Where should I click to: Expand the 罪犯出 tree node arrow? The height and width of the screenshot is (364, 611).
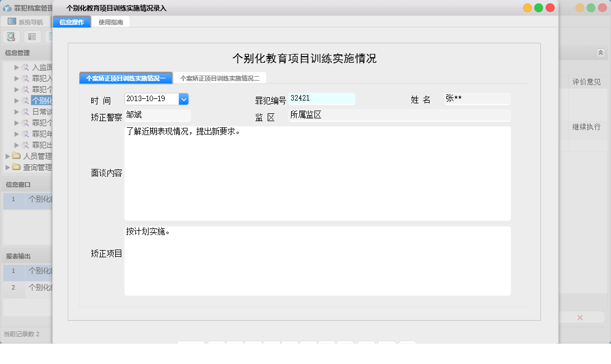(x=17, y=145)
